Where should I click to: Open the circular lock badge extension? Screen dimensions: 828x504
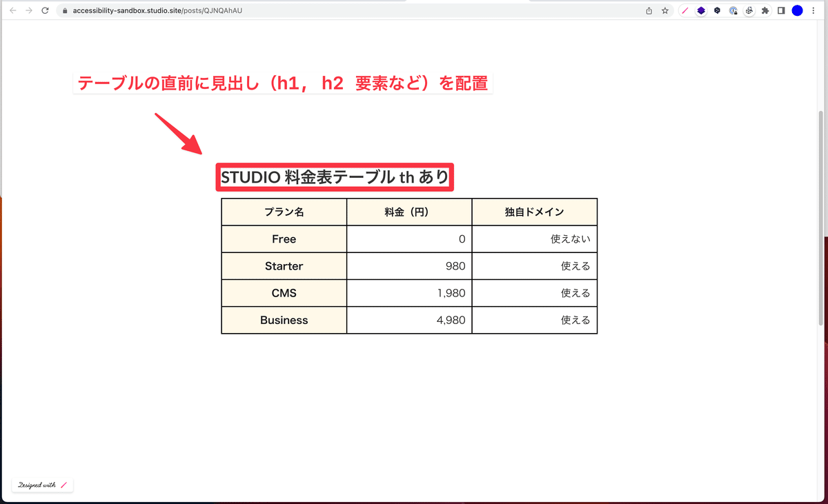pos(733,10)
